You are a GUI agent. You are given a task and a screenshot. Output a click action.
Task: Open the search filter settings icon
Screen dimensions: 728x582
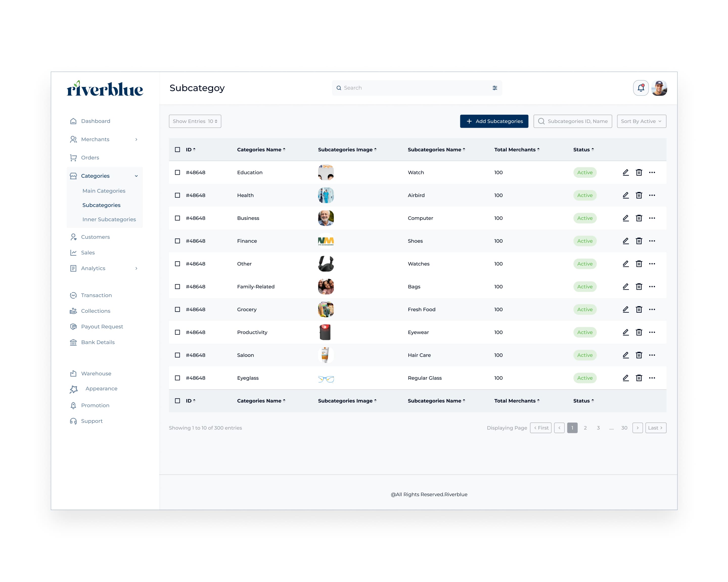(495, 88)
